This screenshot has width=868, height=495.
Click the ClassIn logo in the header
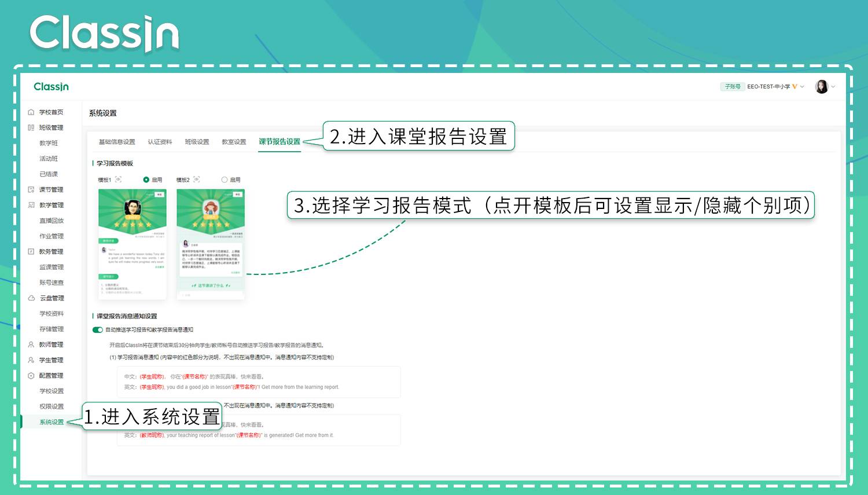51,87
